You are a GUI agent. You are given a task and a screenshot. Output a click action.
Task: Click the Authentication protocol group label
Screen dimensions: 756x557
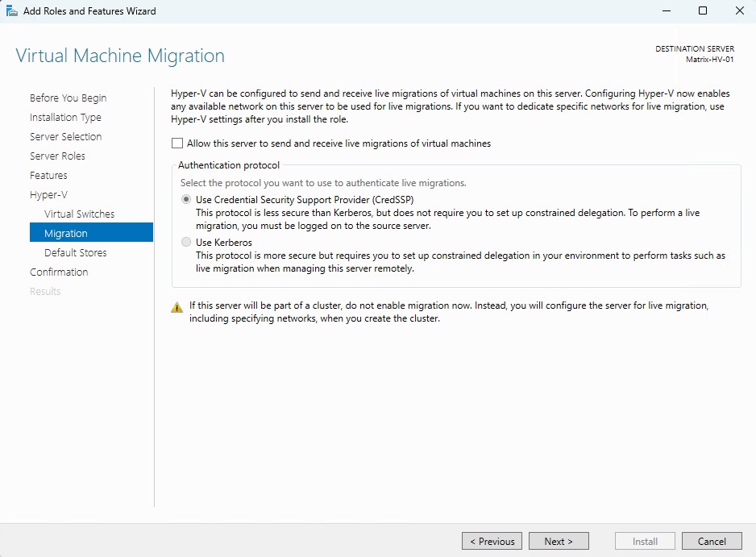point(229,165)
